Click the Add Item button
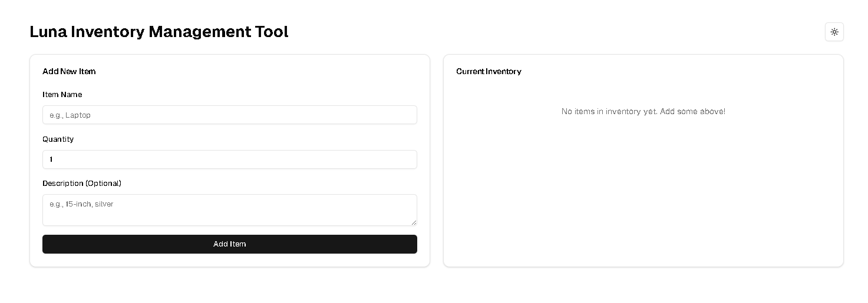The image size is (868, 303). (230, 244)
